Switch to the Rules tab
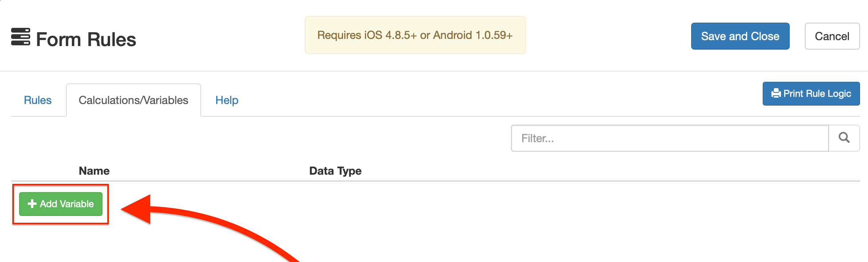The image size is (868, 262). (x=38, y=100)
